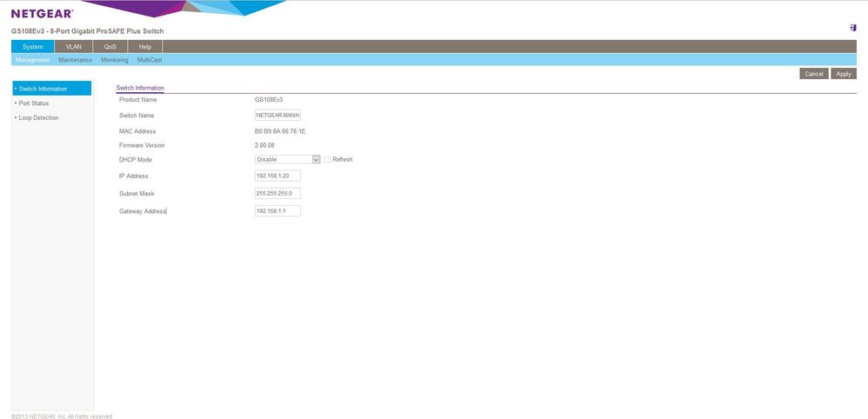Click the Subnet Mask input field
868x419 pixels.
(278, 194)
